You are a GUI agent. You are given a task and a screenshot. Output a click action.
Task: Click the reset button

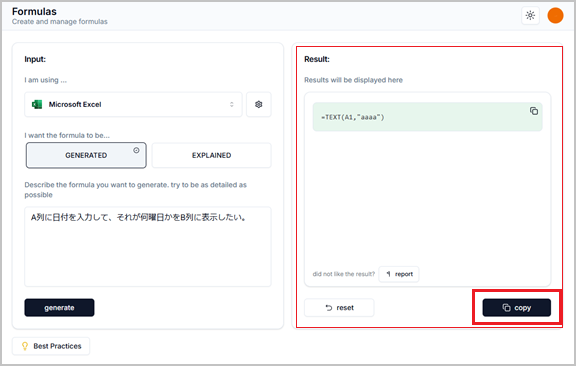point(339,308)
